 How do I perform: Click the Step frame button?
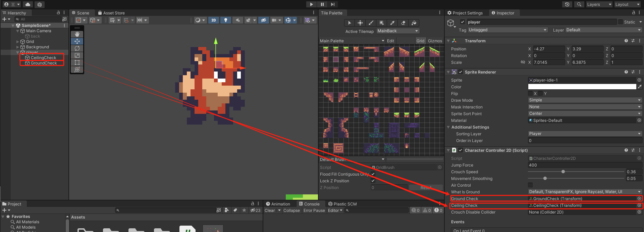click(x=332, y=4)
